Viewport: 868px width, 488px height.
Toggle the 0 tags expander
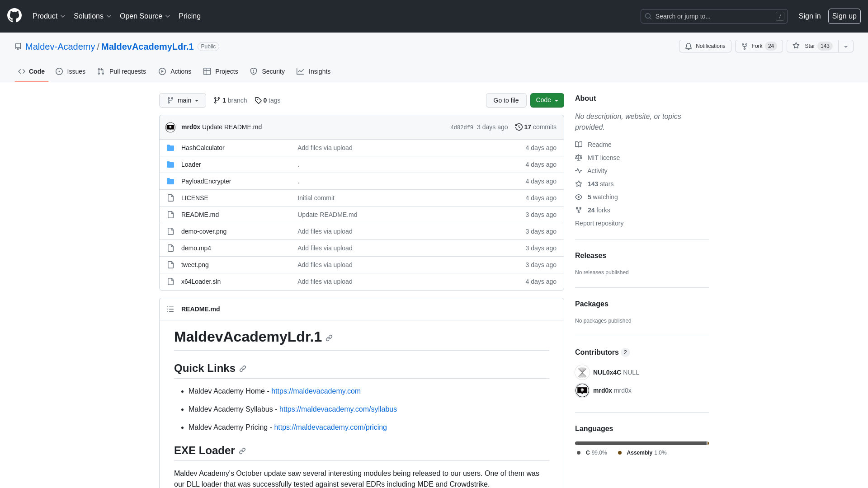click(x=268, y=100)
